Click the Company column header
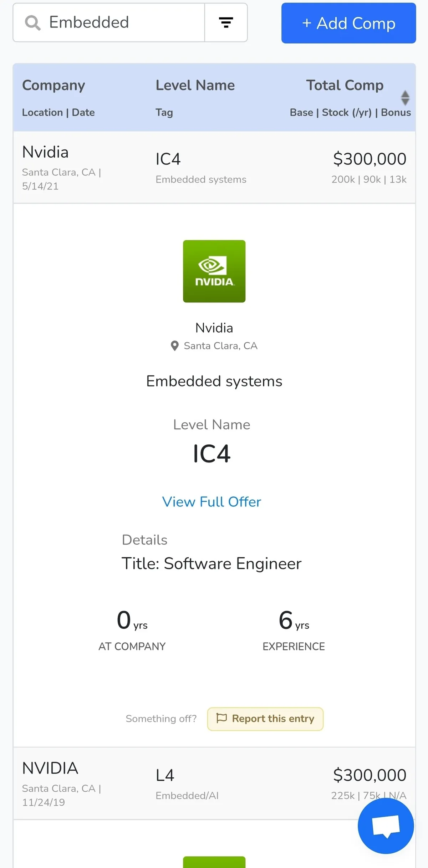This screenshot has height=868, width=428. coord(53,85)
